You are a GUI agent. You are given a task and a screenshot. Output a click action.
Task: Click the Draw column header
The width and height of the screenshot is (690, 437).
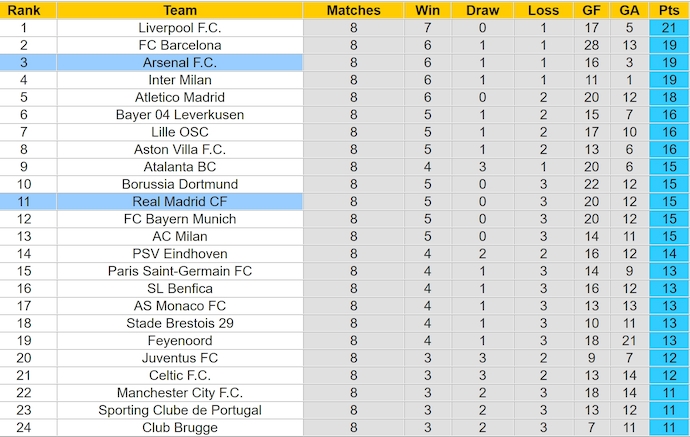(x=483, y=10)
